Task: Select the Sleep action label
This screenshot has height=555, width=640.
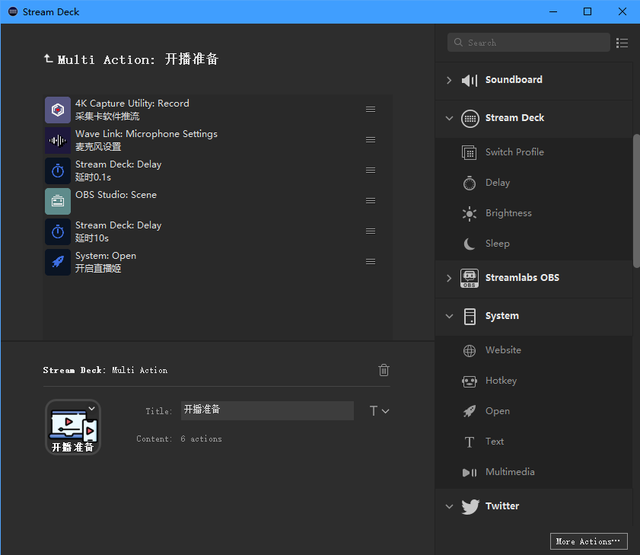Action: [497, 244]
